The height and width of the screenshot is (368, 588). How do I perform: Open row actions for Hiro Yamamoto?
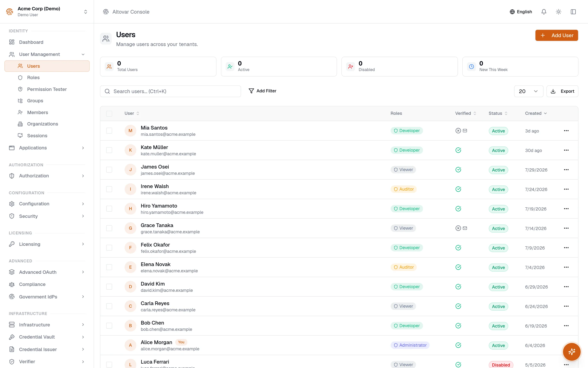point(566,209)
